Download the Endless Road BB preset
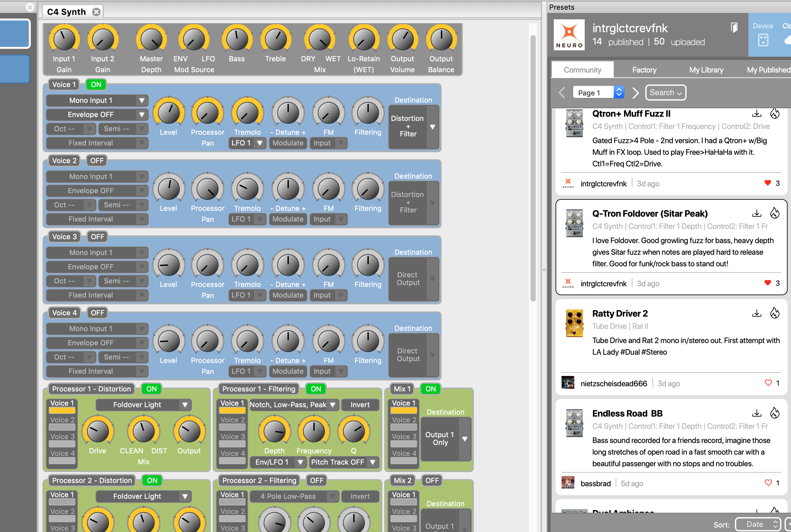791x532 pixels. (x=757, y=413)
